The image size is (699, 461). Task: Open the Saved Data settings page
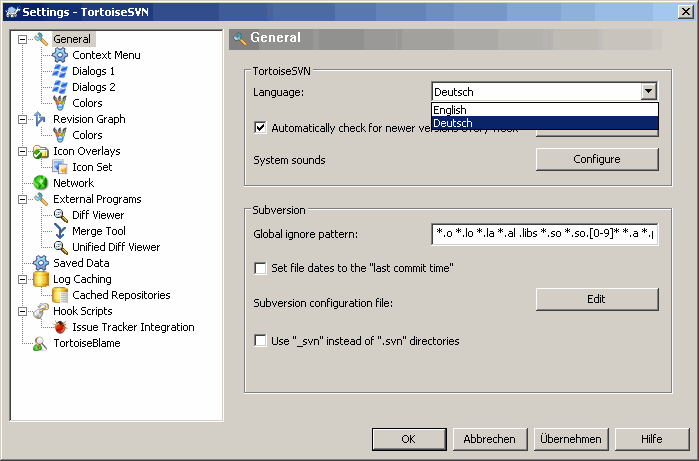[81, 263]
